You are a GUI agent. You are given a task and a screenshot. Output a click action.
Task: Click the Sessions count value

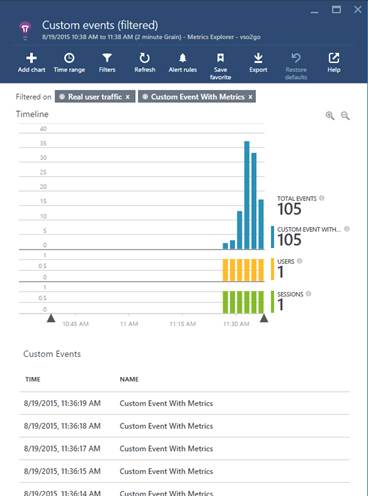tap(280, 305)
